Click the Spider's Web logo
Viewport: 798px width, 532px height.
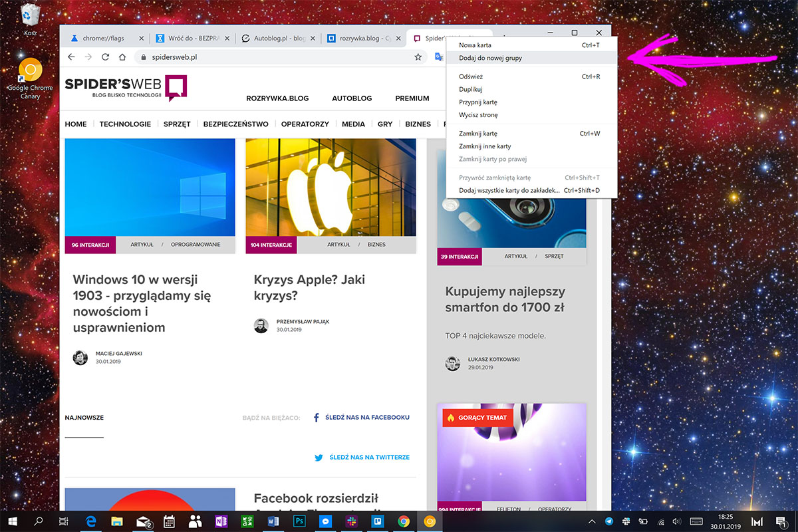pos(126,88)
